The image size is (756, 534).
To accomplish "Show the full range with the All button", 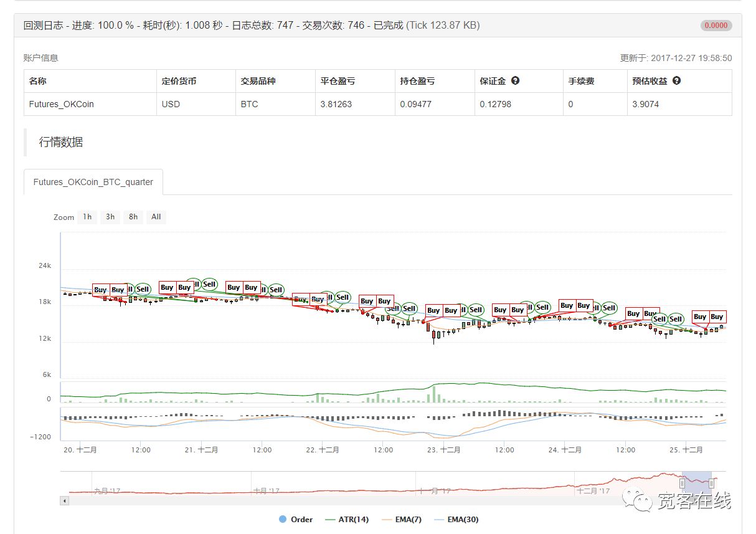I will click(x=156, y=217).
